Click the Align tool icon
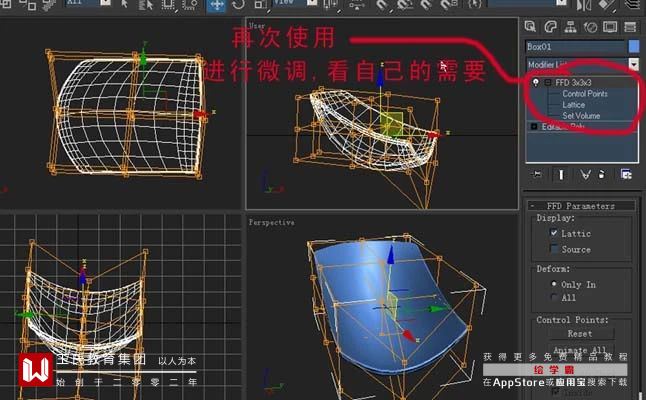The image size is (646, 400). click(x=606, y=5)
